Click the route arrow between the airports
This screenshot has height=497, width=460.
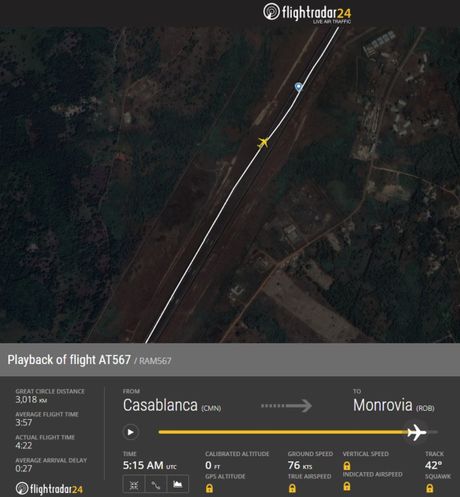tap(286, 406)
